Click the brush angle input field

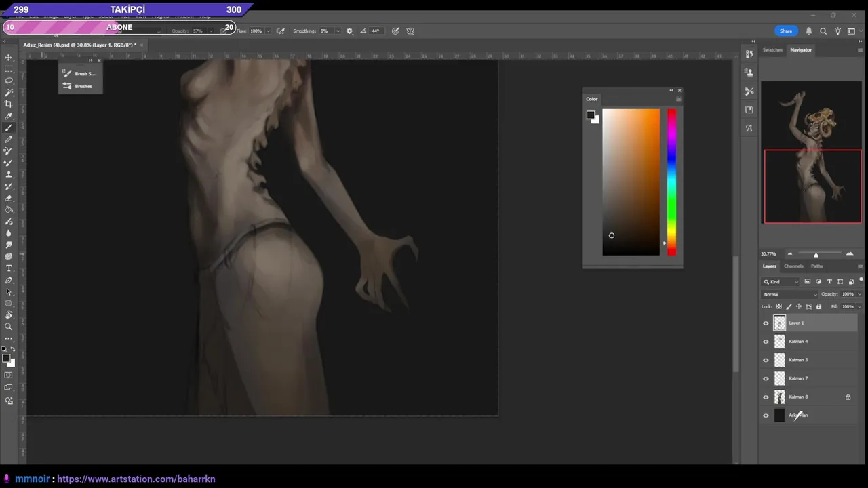(x=375, y=30)
